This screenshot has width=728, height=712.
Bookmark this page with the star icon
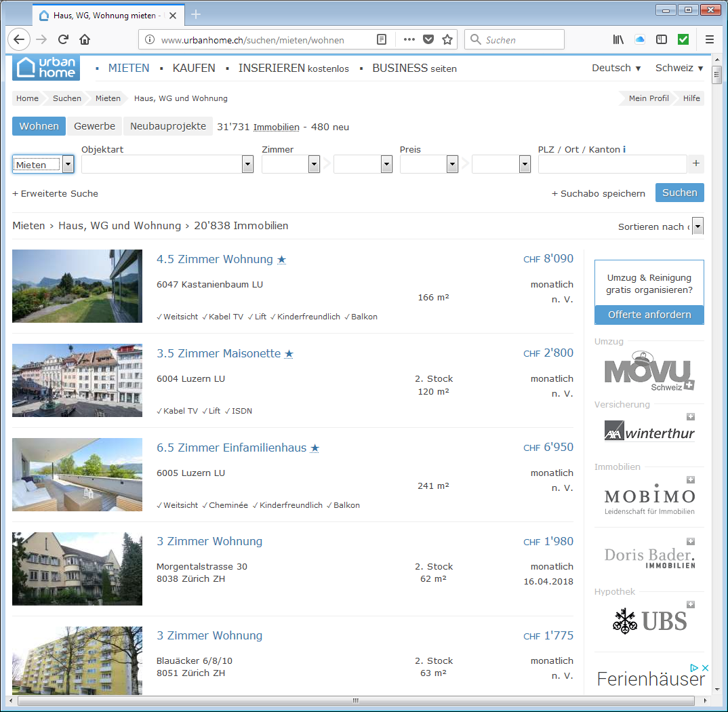pyautogui.click(x=447, y=40)
